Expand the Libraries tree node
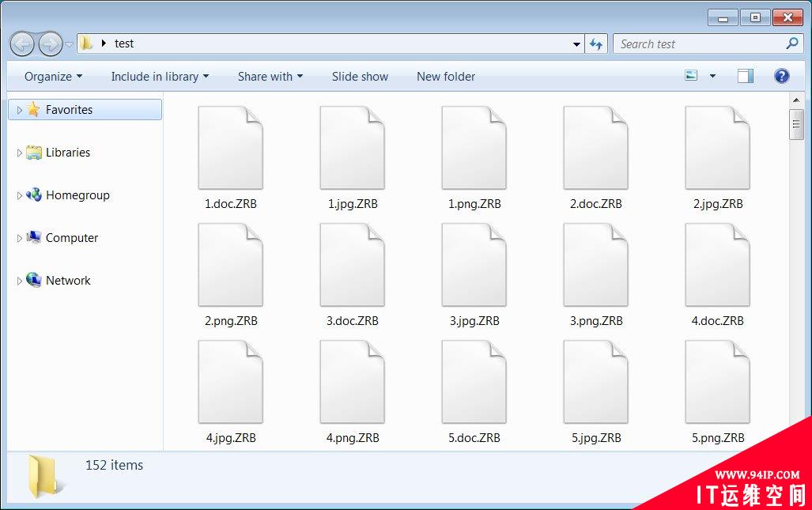Image resolution: width=812 pixels, height=510 pixels. point(19,153)
